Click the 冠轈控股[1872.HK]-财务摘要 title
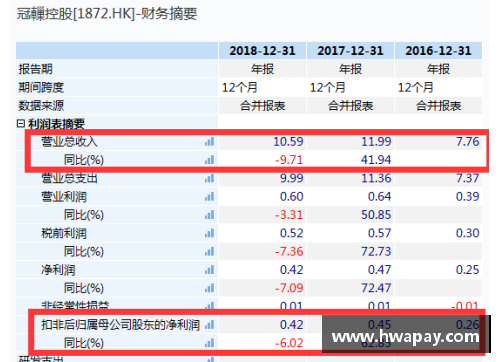500x362 pixels. (x=107, y=14)
